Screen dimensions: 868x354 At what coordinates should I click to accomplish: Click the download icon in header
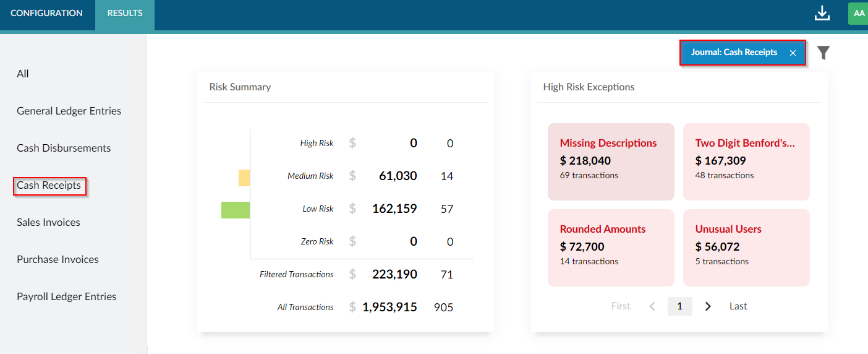(x=822, y=14)
